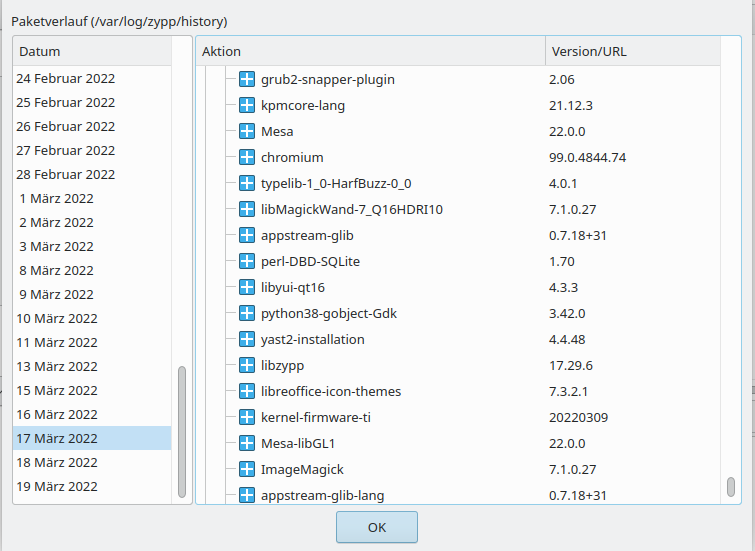Image resolution: width=755 pixels, height=551 pixels.
Task: Click the install icon beside yast2-installation
Action: coord(247,339)
